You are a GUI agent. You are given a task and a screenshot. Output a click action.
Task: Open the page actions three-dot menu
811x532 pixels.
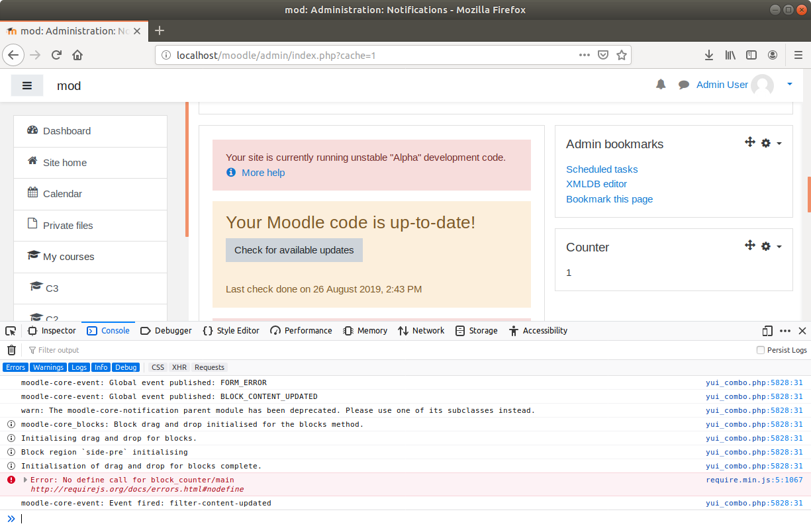585,55
